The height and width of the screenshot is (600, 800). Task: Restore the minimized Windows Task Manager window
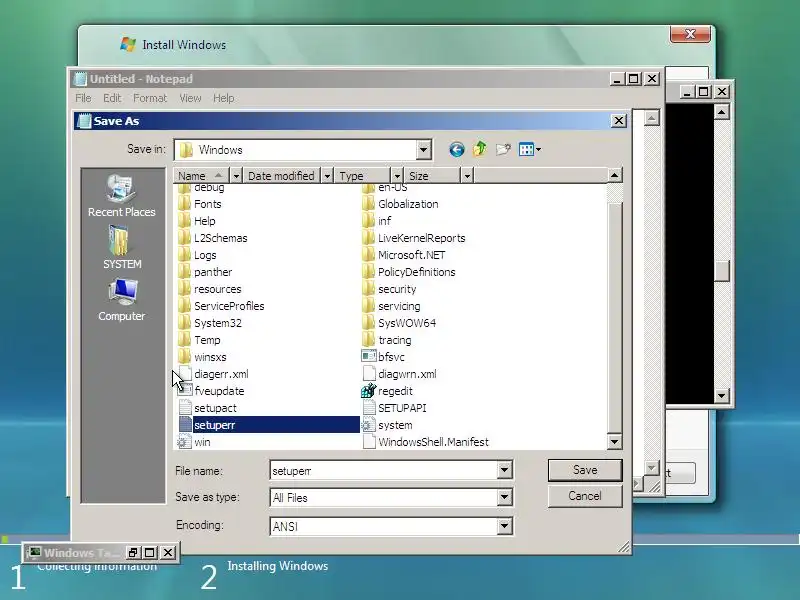(x=132, y=553)
